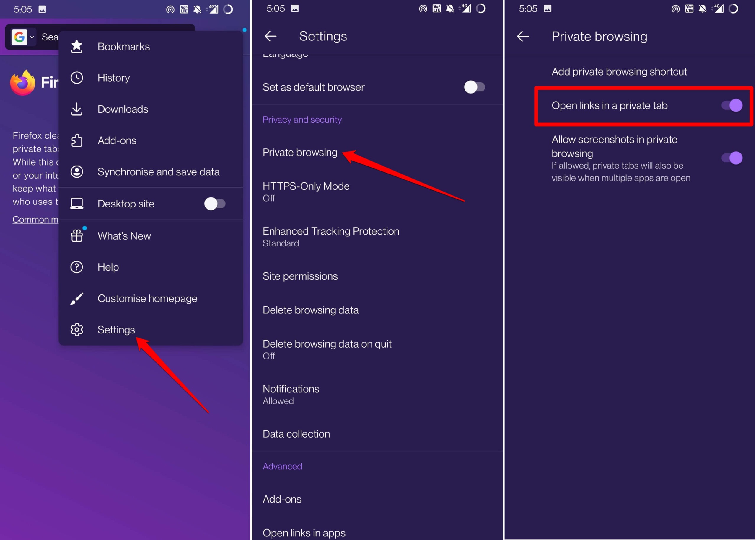Click the Customise homepage brush icon
This screenshot has height=540, width=756.
pyautogui.click(x=76, y=298)
